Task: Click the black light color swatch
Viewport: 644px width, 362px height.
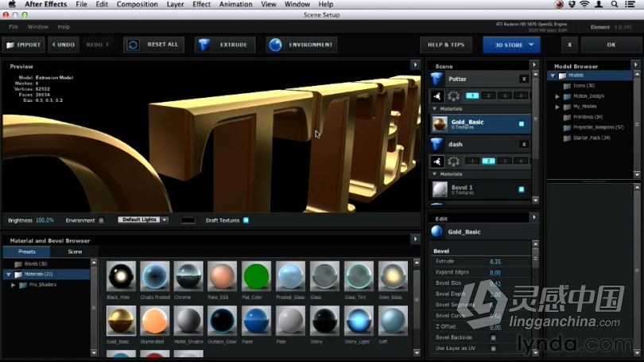Action: pos(188,220)
